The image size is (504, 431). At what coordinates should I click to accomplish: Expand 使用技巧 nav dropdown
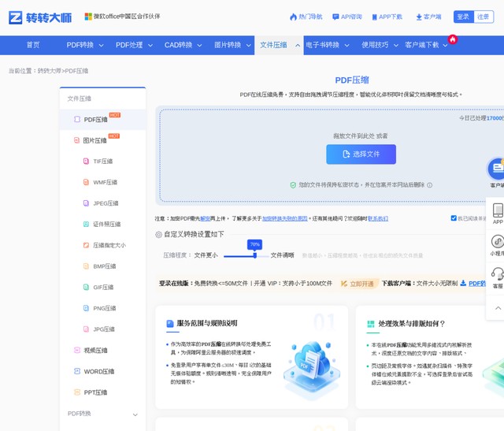[x=396, y=46]
